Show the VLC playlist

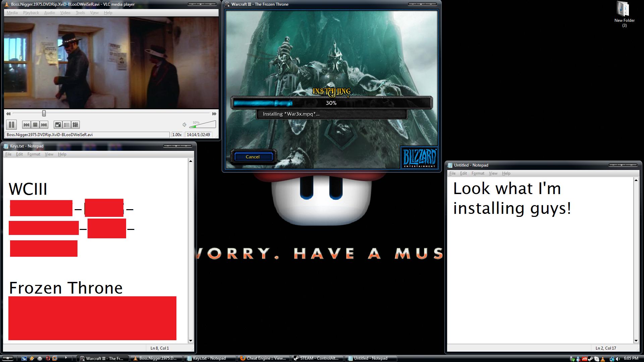coord(66,125)
